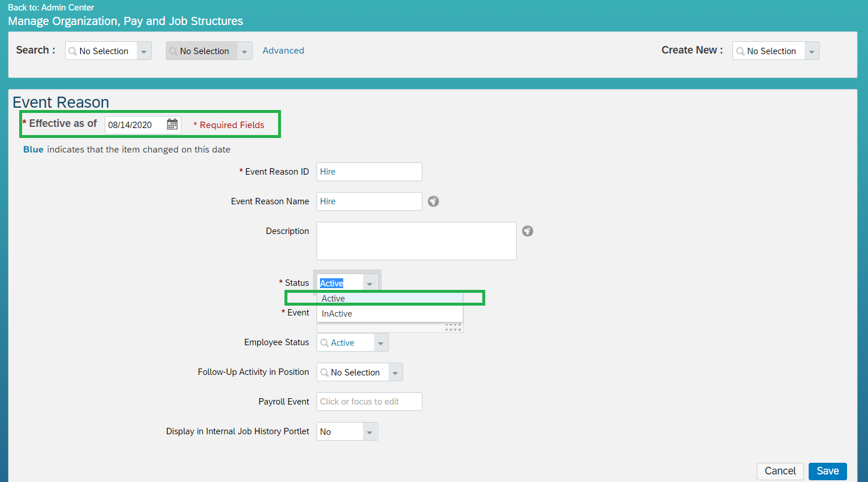Click the magnifier in the Employee Status field

[x=325, y=342]
